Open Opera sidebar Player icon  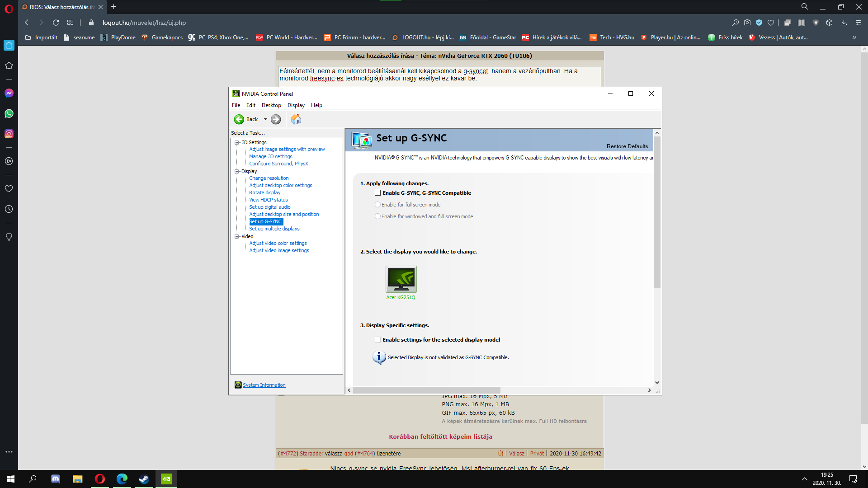point(9,161)
